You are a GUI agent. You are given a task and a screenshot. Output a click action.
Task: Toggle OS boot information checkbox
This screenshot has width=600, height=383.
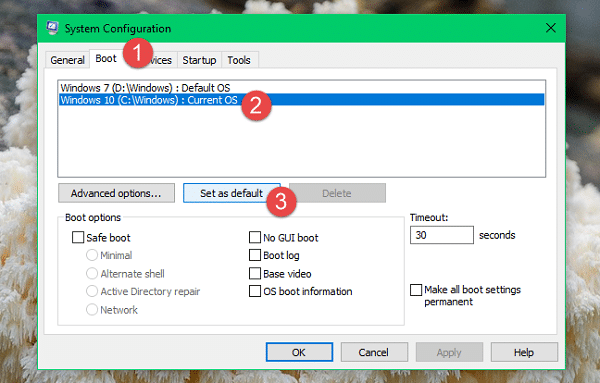click(255, 291)
